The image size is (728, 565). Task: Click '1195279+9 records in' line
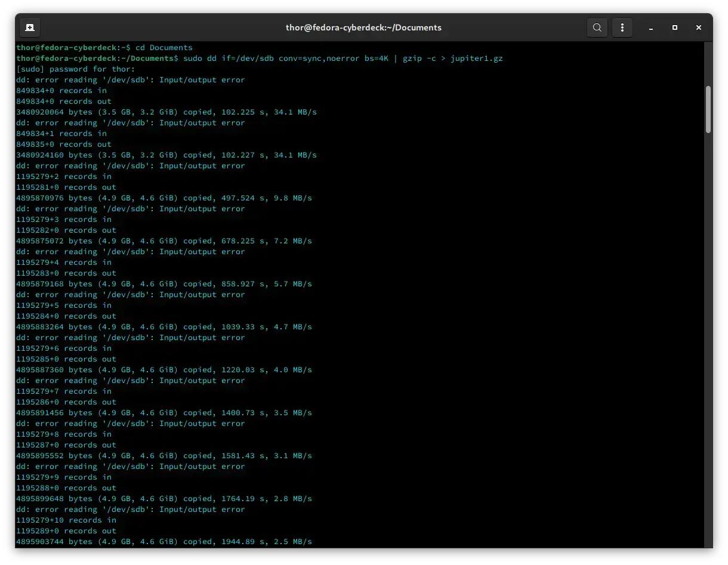pos(64,477)
